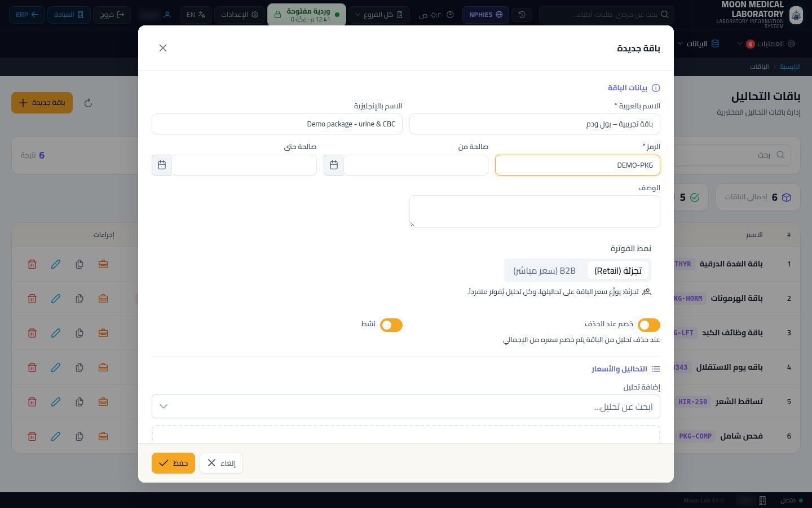
Task: Switch language with EN button
Action: click(x=196, y=15)
